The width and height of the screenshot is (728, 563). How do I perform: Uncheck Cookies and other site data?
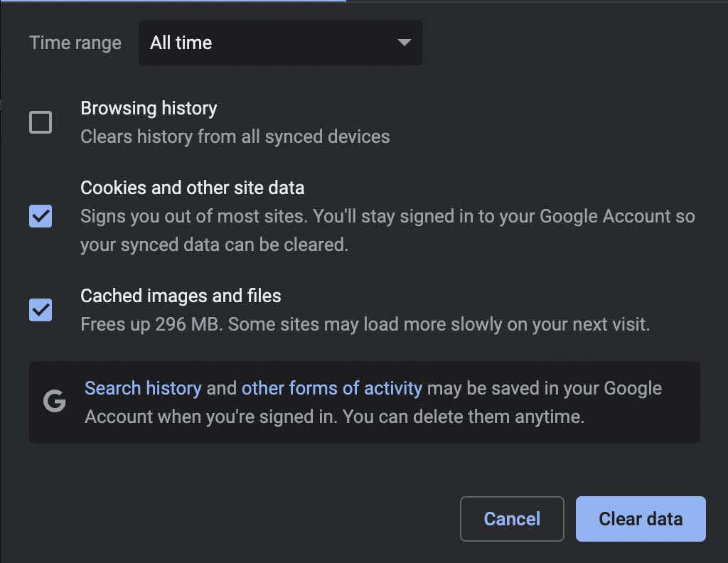coord(41,216)
